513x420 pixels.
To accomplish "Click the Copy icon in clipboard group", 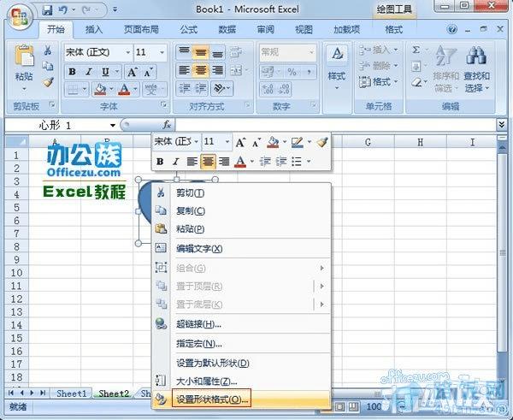I will [x=48, y=66].
